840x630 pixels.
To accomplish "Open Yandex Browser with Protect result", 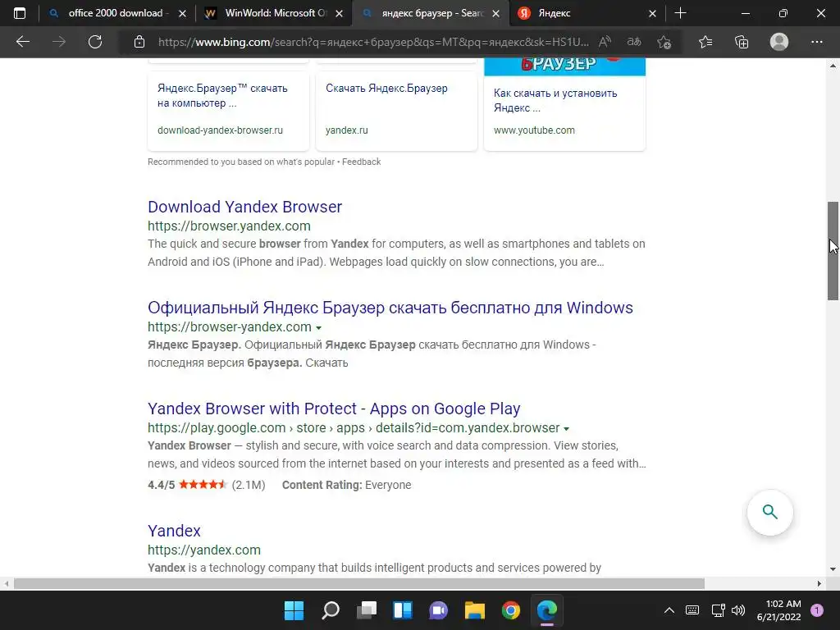I will tap(334, 409).
